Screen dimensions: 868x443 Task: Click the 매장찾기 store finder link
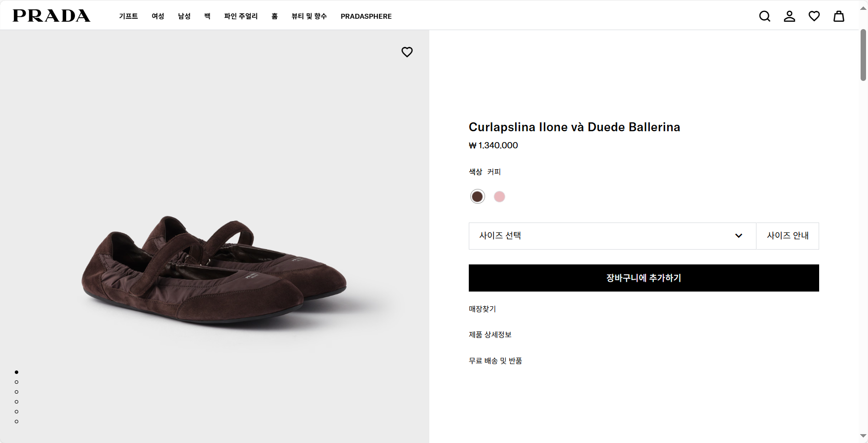[x=482, y=309]
